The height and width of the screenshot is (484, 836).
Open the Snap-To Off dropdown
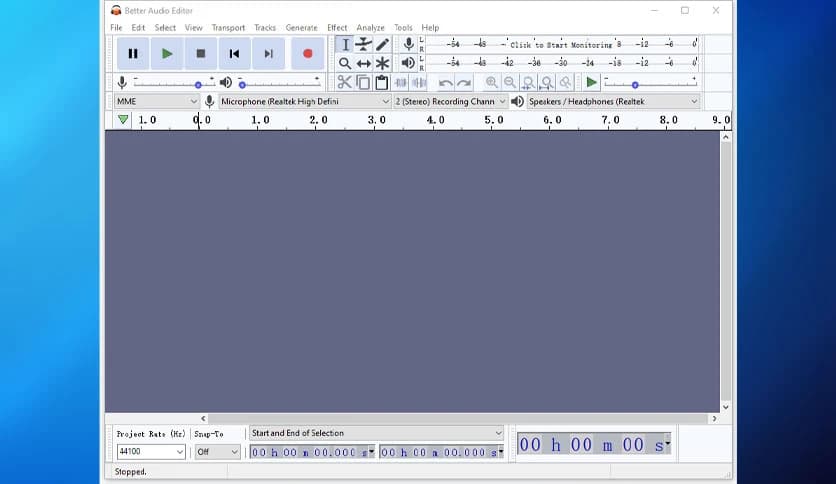click(217, 451)
